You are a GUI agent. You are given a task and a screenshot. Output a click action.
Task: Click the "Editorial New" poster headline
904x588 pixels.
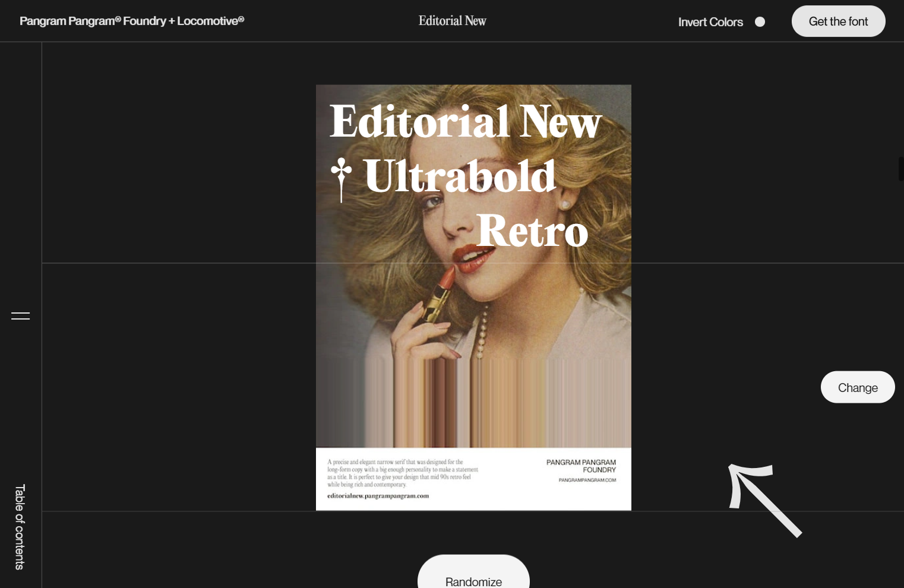pyautogui.click(x=466, y=121)
